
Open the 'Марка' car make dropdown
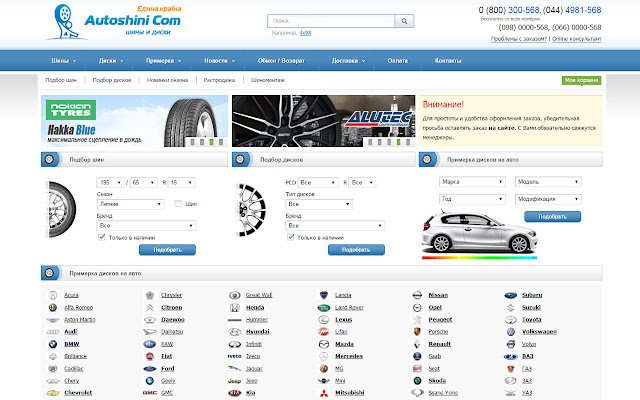click(x=472, y=182)
